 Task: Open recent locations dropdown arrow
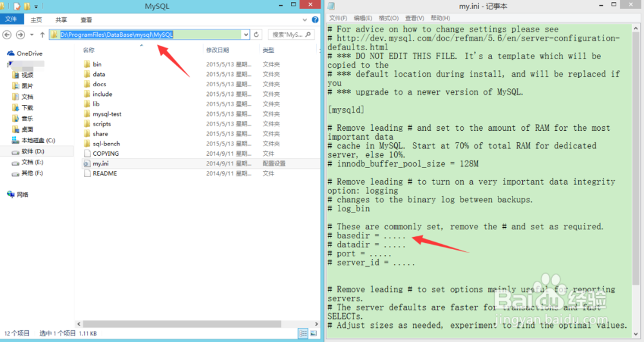pyautogui.click(x=32, y=35)
